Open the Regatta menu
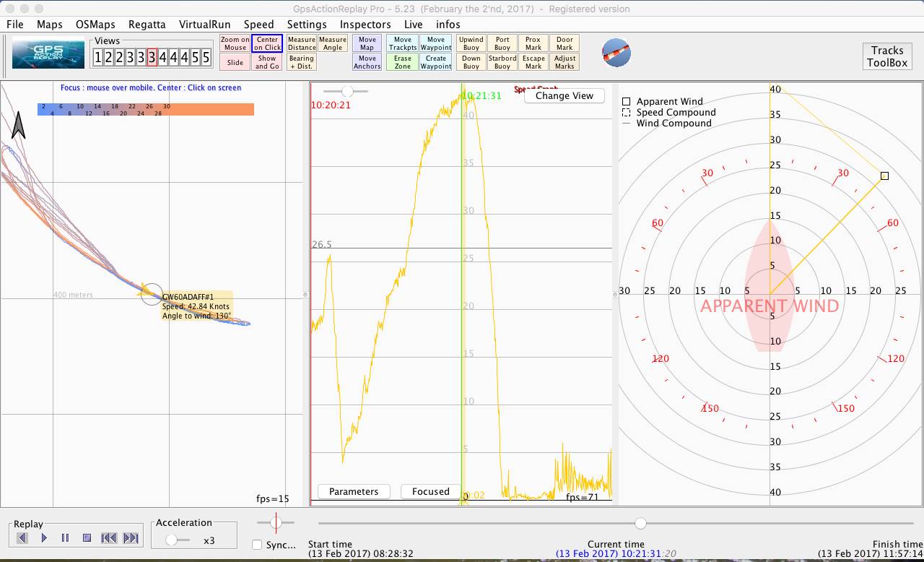924x562 pixels. [147, 24]
